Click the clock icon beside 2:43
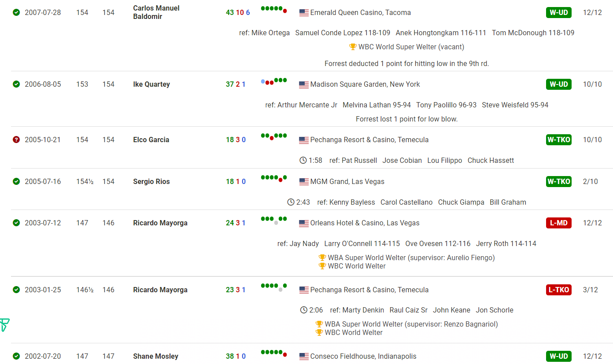The width and height of the screenshot is (613, 364). [291, 202]
